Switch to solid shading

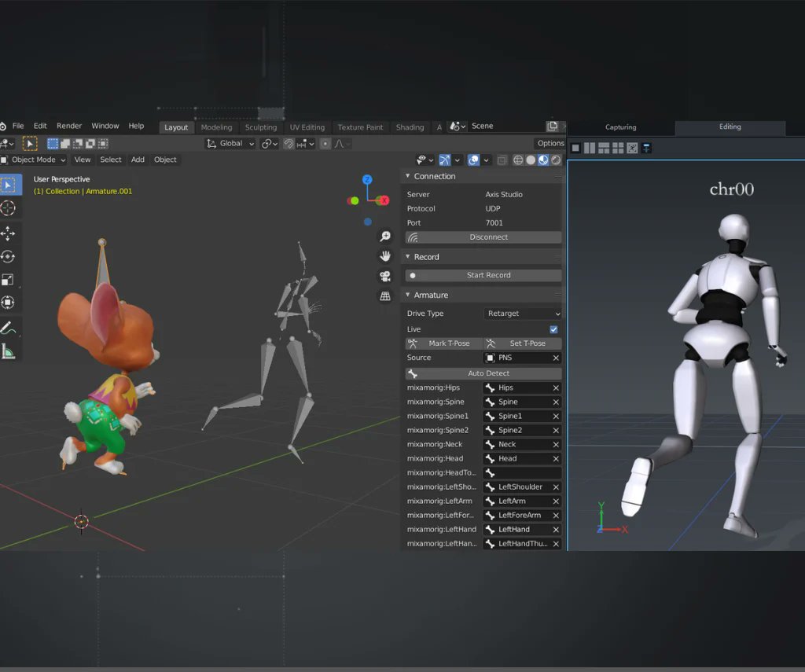coord(531,160)
